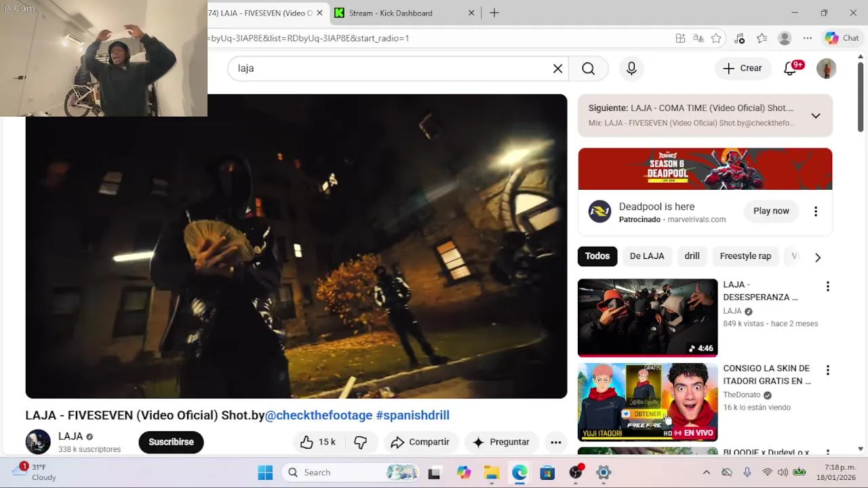Screen dimensions: 868x488
Task: Open options for LAJA DESESPERANZA video
Action: coord(827,287)
